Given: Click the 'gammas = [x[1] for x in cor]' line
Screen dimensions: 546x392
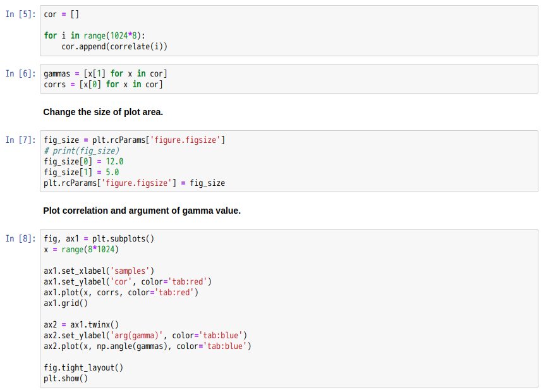Looking at the screenshot, I should (x=105, y=73).
